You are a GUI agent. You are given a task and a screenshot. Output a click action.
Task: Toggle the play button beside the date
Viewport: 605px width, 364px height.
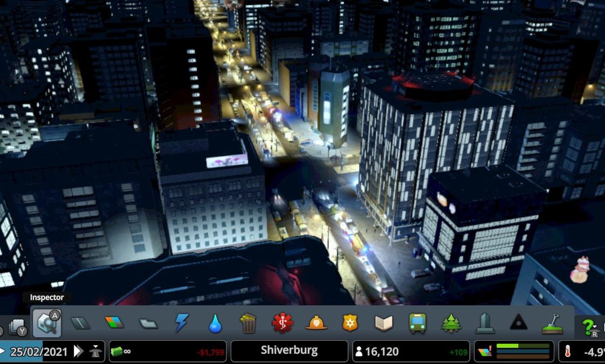pyautogui.click(x=2, y=351)
